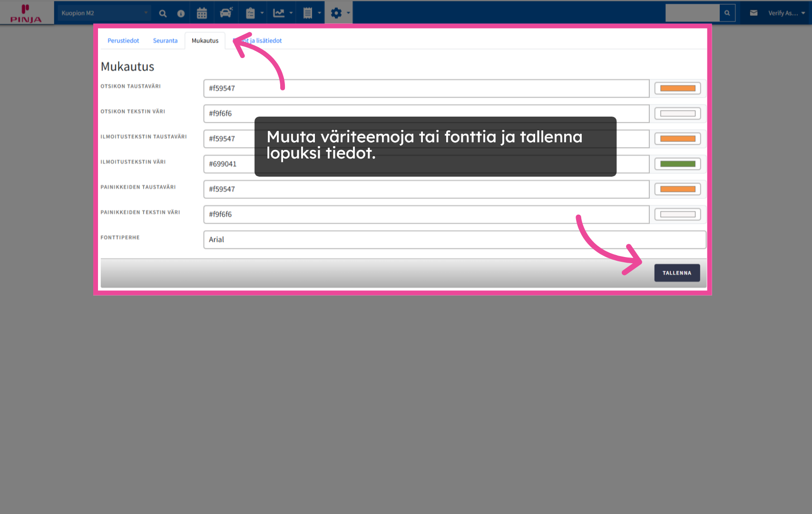Click the Painikkeiden tekstin väri hex input
Image resolution: width=812 pixels, height=514 pixels.
point(426,215)
